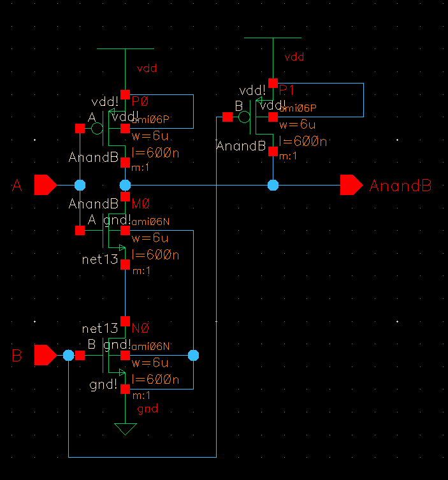Click the junction dot below P1 drain
This screenshot has width=448, height=480.
273,185
